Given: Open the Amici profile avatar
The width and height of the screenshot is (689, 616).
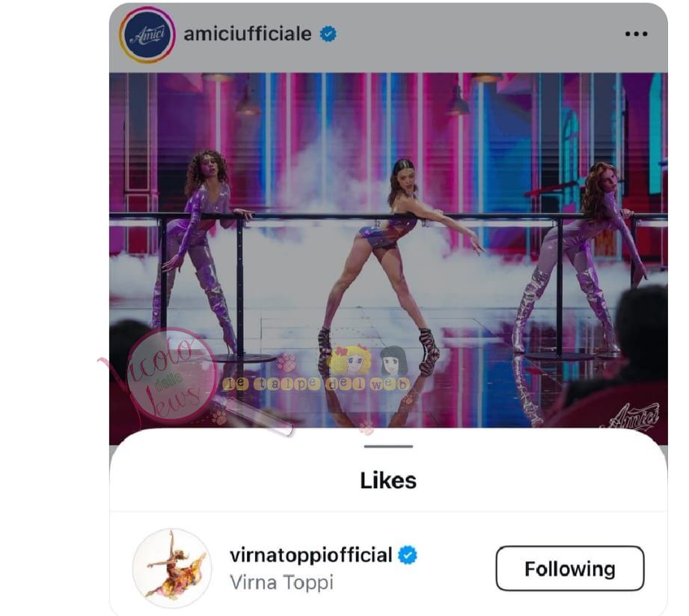Looking at the screenshot, I should coord(146,35).
